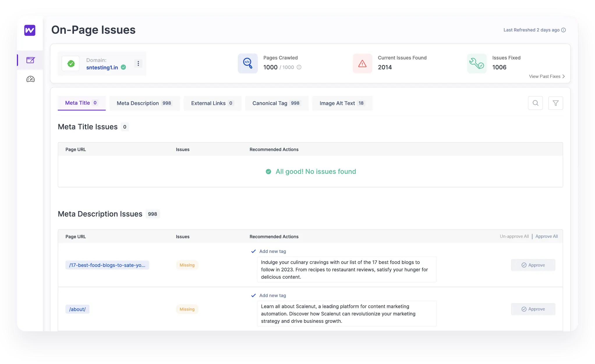Click Approve All link
The width and height of the screenshot is (595, 364).
546,236
